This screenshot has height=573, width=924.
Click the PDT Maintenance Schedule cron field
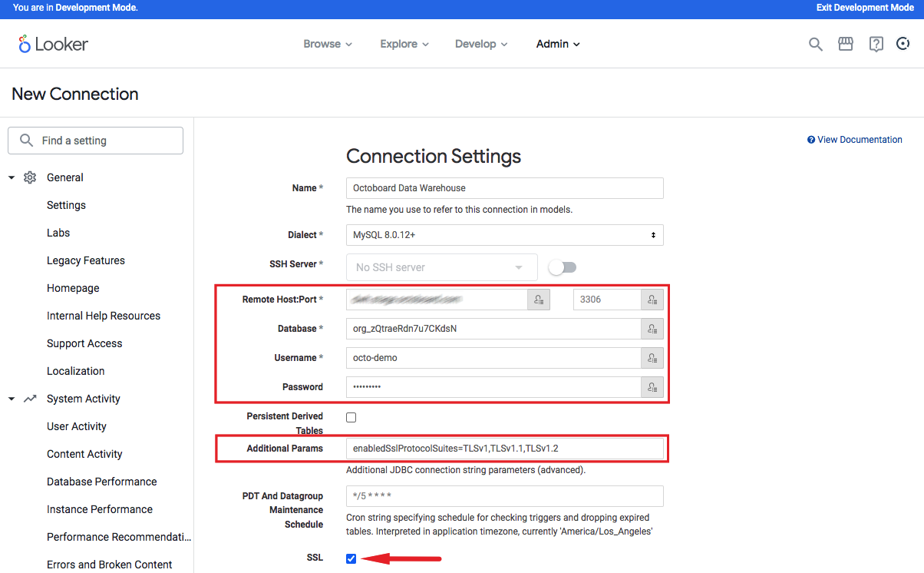[x=505, y=496]
